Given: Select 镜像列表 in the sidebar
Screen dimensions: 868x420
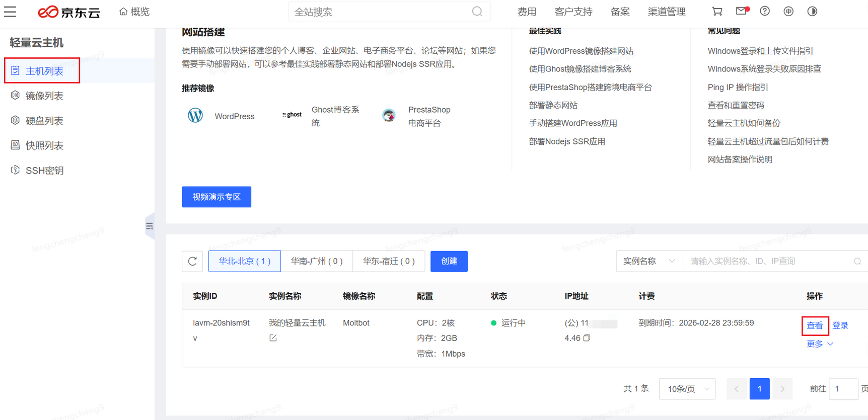Looking at the screenshot, I should point(44,96).
